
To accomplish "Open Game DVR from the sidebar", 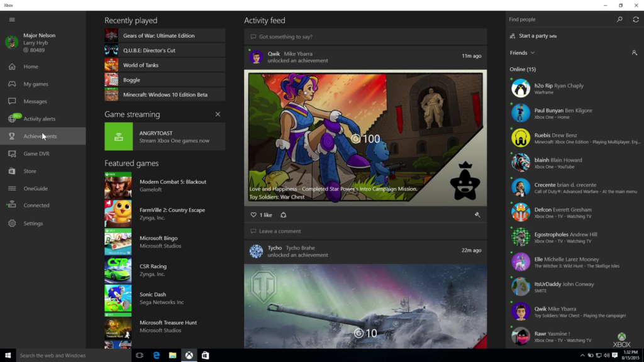I will tap(36, 153).
